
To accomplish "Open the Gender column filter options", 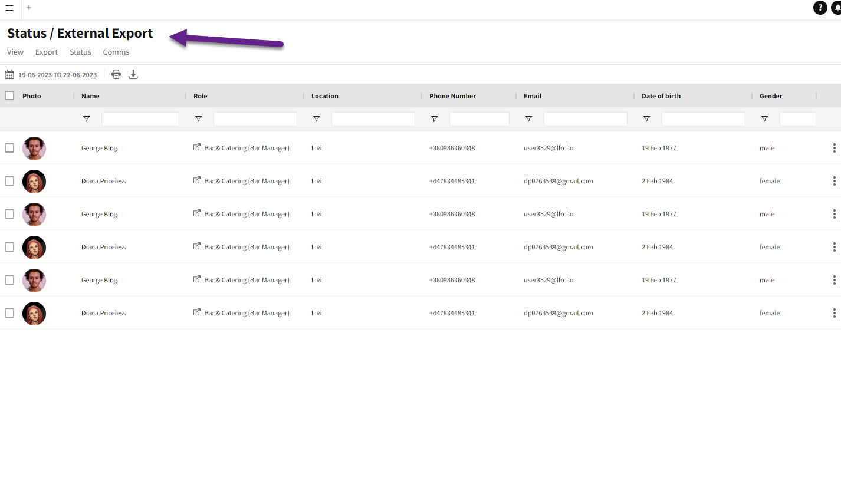I will click(765, 119).
